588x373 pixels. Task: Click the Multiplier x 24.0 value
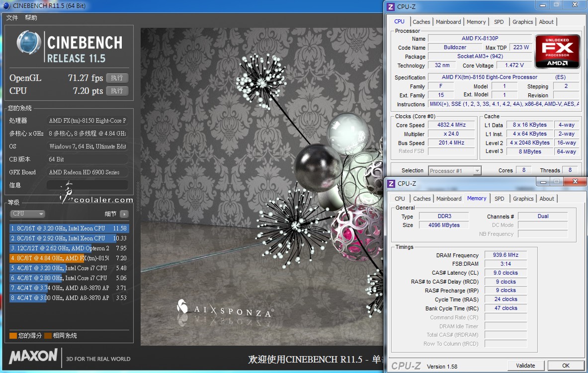coord(451,134)
